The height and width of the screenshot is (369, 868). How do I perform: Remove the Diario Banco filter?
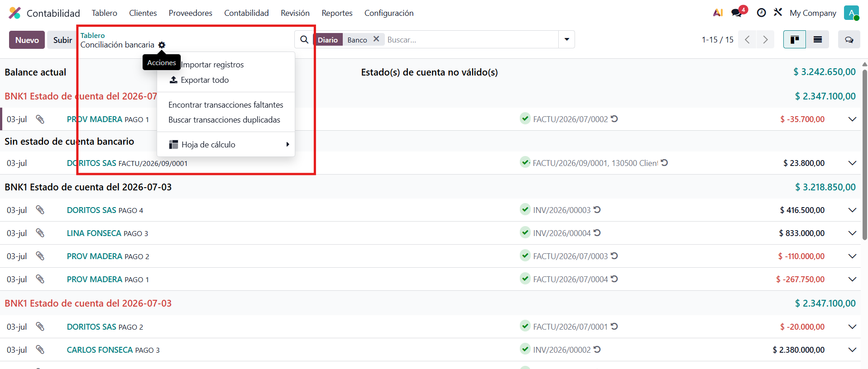[x=376, y=39]
